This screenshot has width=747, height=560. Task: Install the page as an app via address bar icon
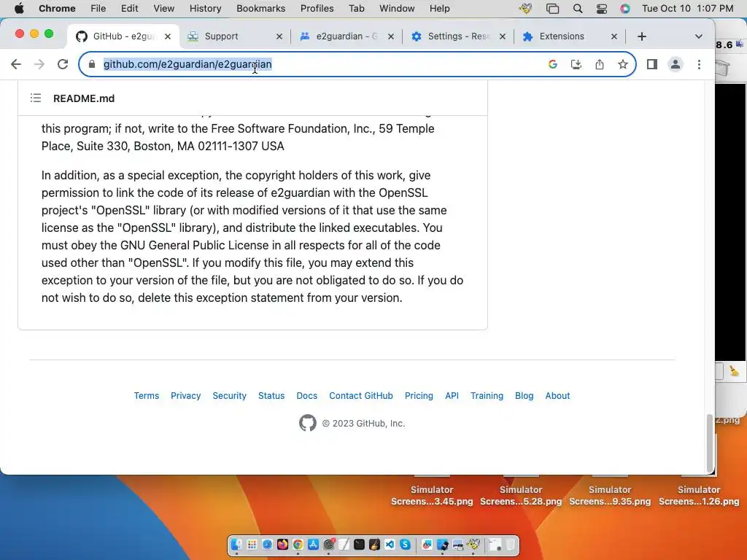[576, 64]
